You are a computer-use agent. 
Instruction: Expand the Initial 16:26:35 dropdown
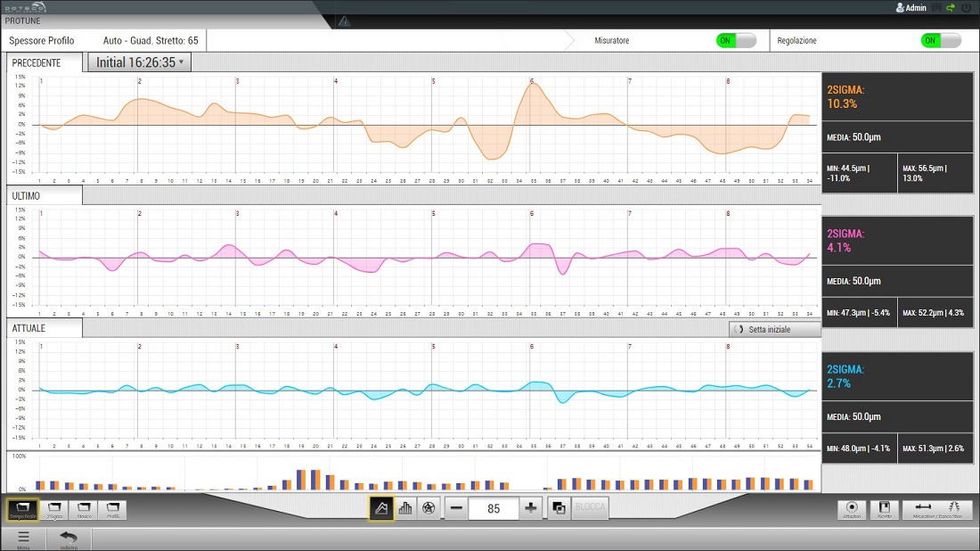(x=139, y=62)
